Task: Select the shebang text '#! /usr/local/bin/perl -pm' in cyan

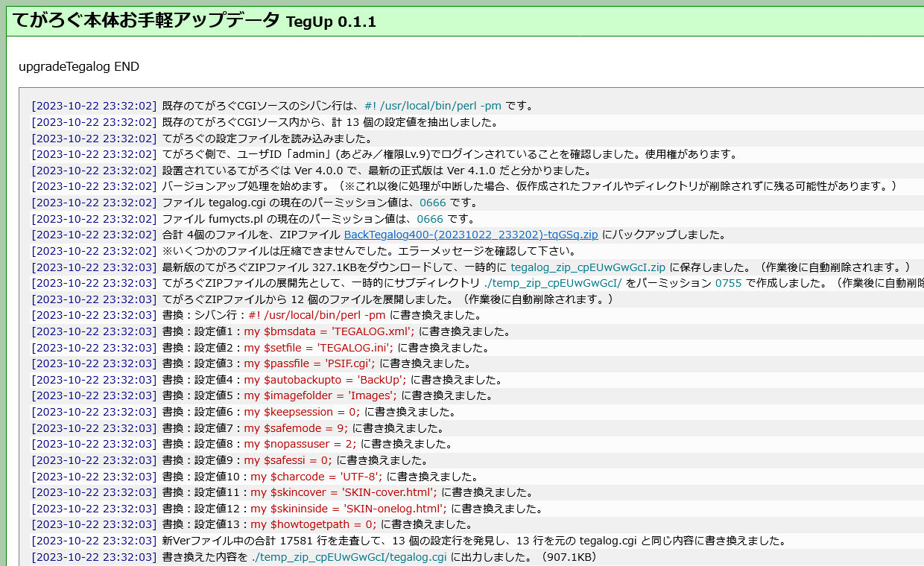Action: (433, 106)
